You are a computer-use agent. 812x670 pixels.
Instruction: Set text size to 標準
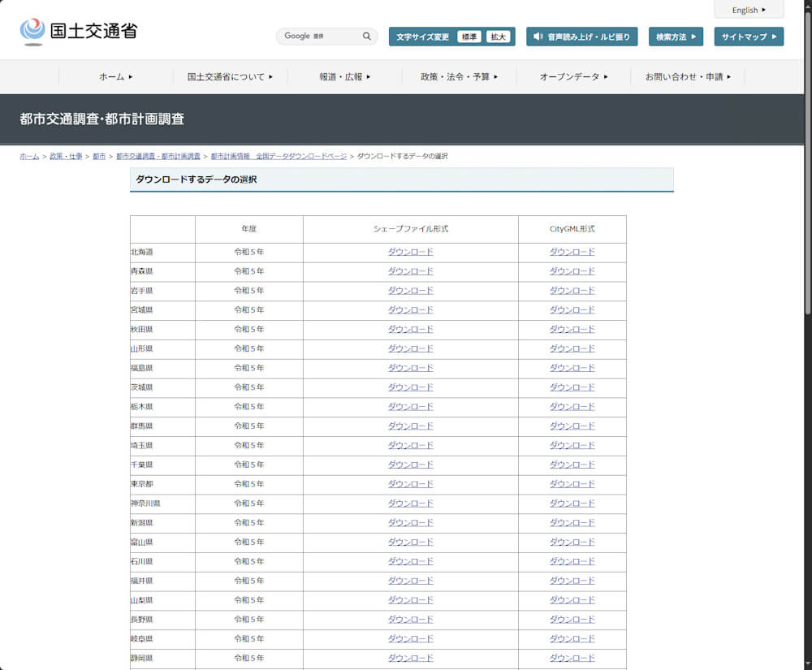(x=469, y=37)
